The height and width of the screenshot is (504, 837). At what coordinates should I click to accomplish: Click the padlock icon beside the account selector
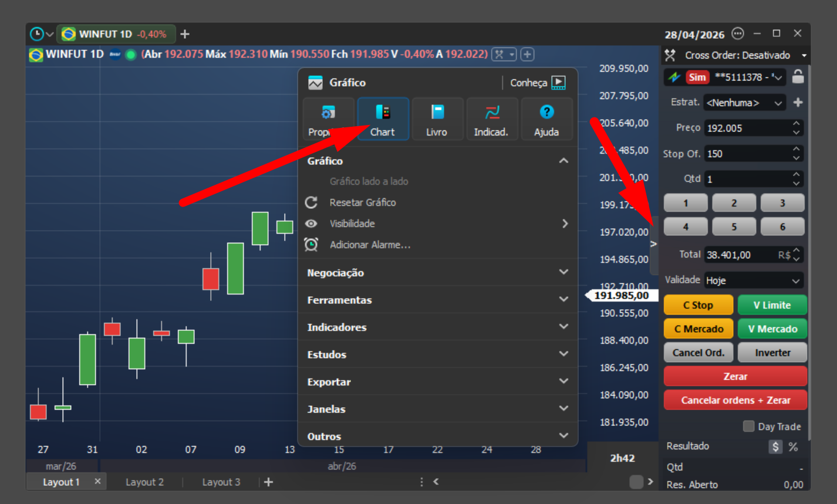point(798,77)
